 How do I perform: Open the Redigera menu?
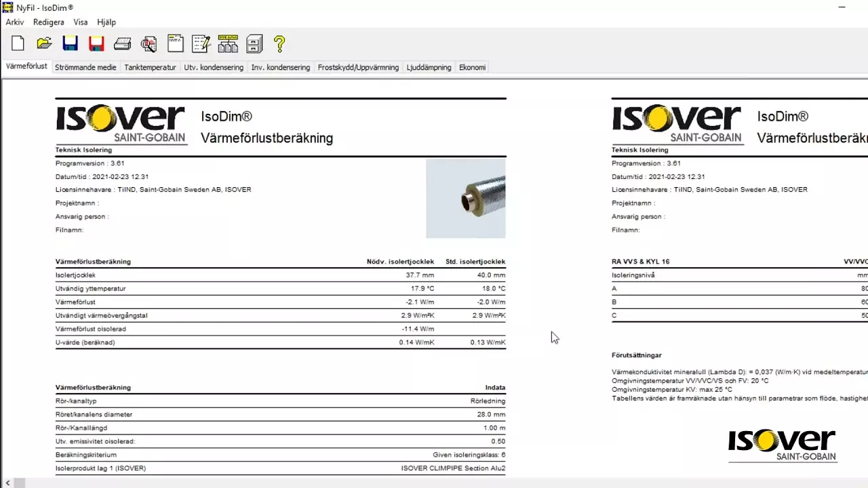click(49, 22)
